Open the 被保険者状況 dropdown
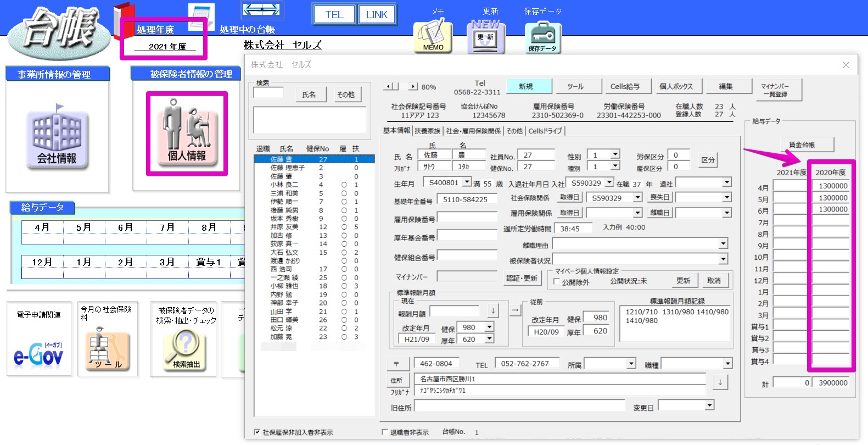868x445 pixels. [x=723, y=258]
